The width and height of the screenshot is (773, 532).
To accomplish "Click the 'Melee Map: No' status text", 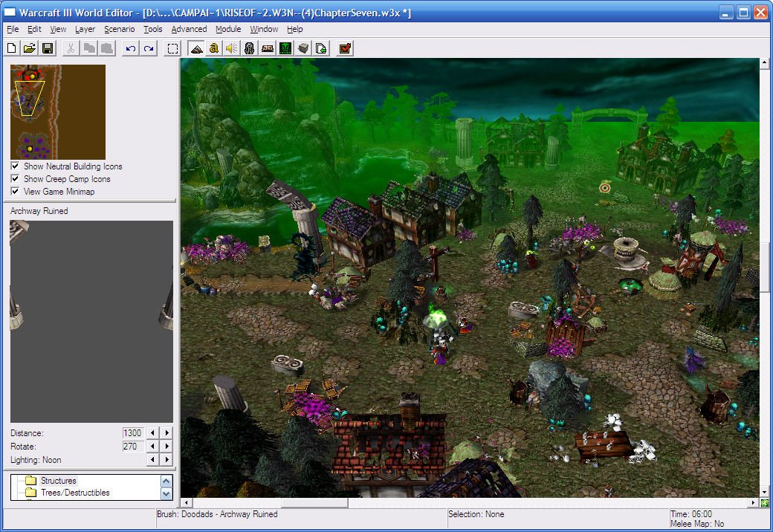I will pos(697,524).
